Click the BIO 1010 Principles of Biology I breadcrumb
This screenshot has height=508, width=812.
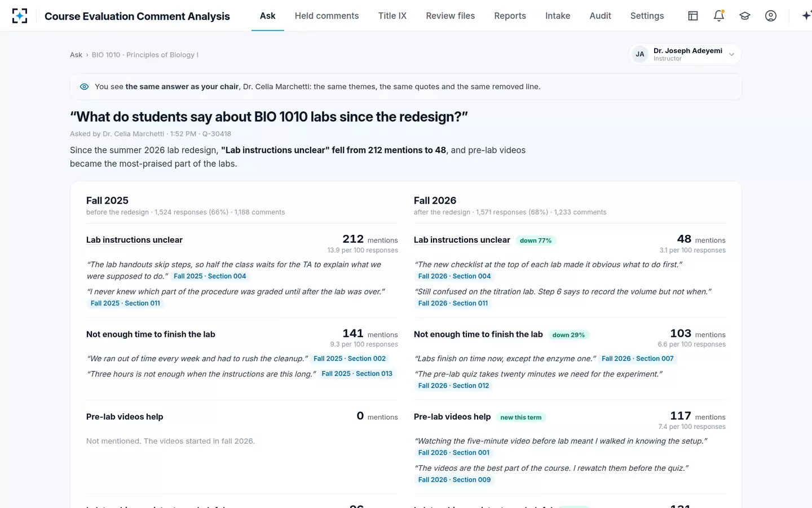point(145,55)
